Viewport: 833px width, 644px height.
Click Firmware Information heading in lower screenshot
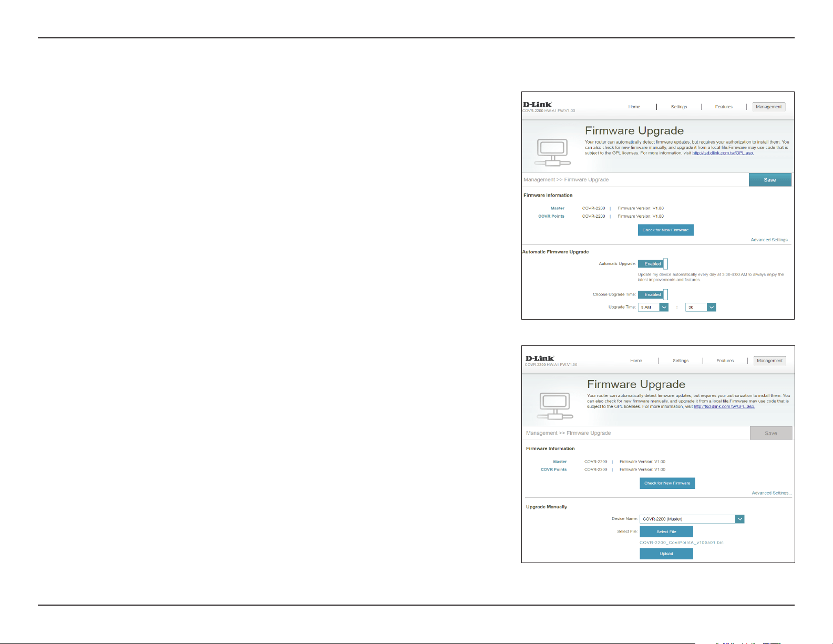pos(550,448)
